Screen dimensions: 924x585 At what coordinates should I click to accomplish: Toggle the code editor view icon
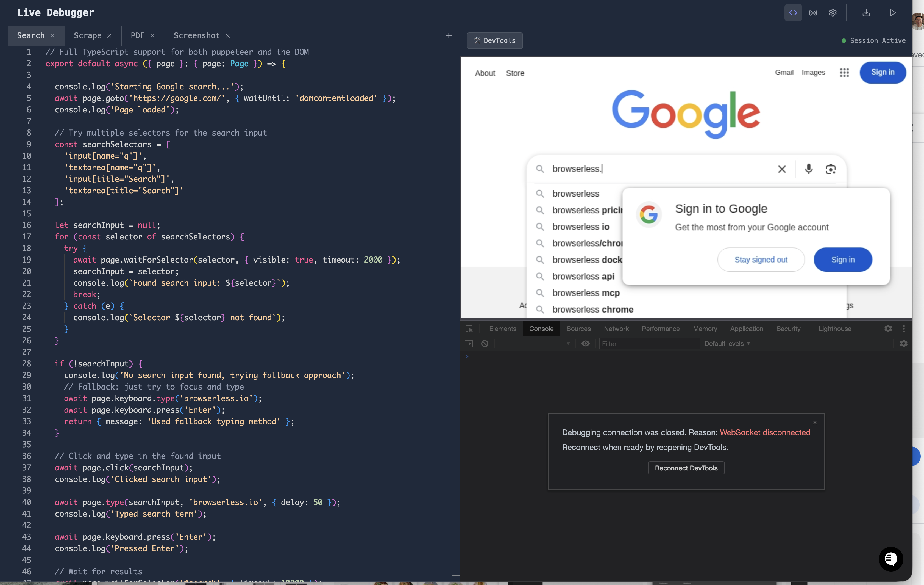coord(793,13)
